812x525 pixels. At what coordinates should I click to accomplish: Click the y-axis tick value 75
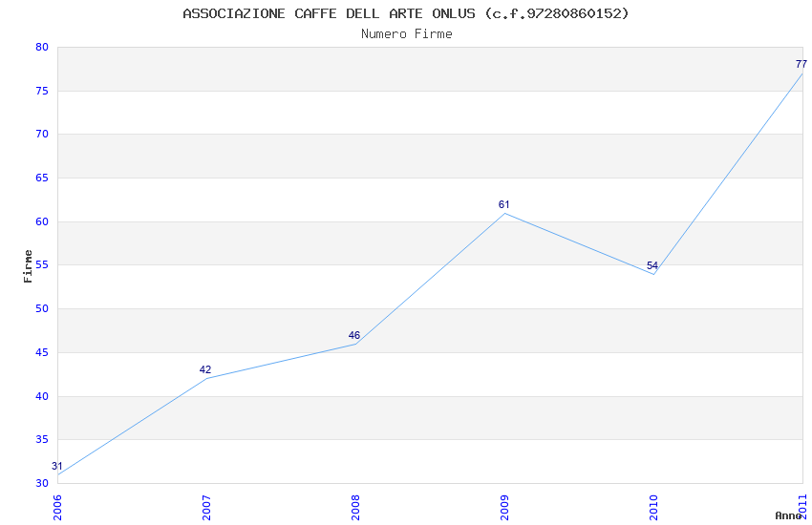click(42, 91)
